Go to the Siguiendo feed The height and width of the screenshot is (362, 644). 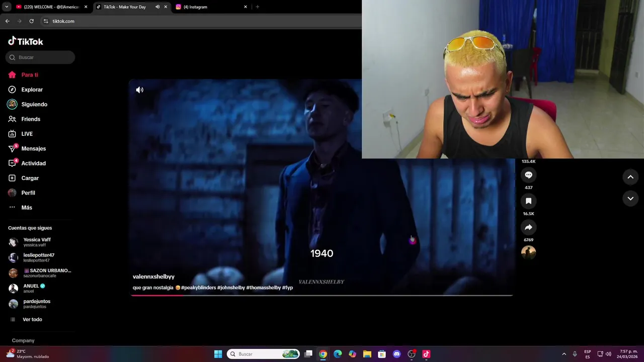[28, 104]
